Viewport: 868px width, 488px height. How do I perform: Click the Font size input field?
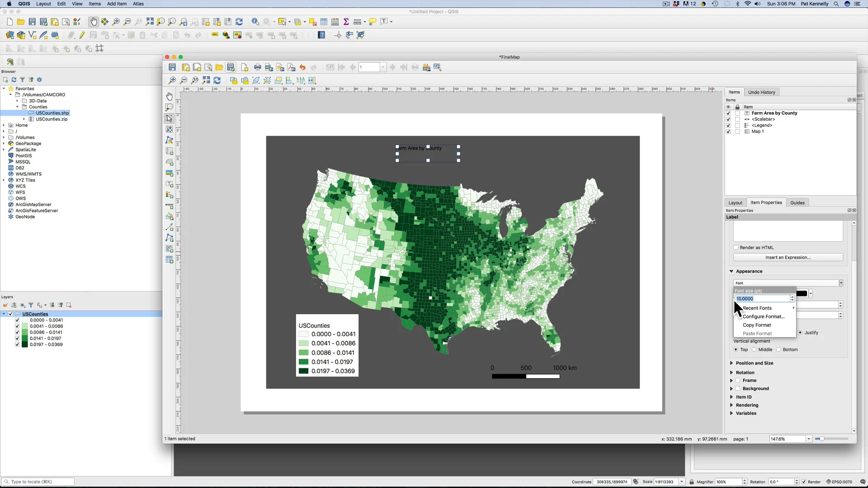coord(762,299)
